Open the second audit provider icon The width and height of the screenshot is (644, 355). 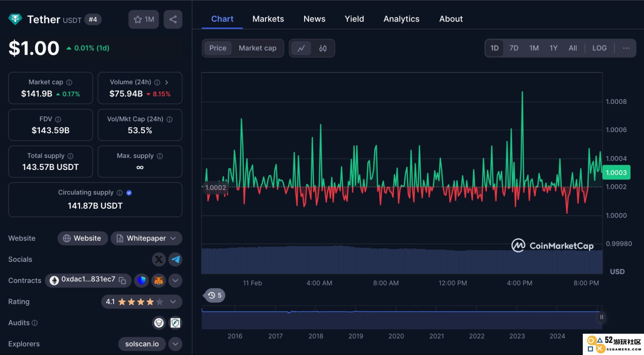click(x=176, y=323)
